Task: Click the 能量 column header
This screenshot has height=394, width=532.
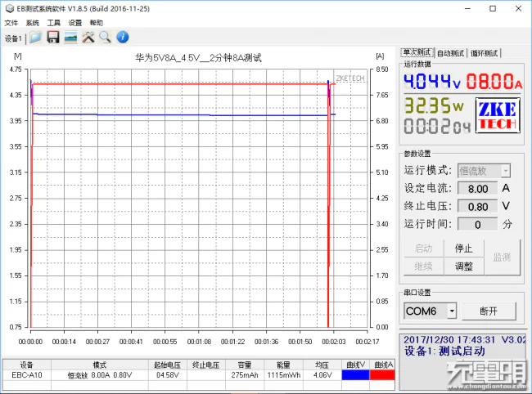Action: click(284, 365)
